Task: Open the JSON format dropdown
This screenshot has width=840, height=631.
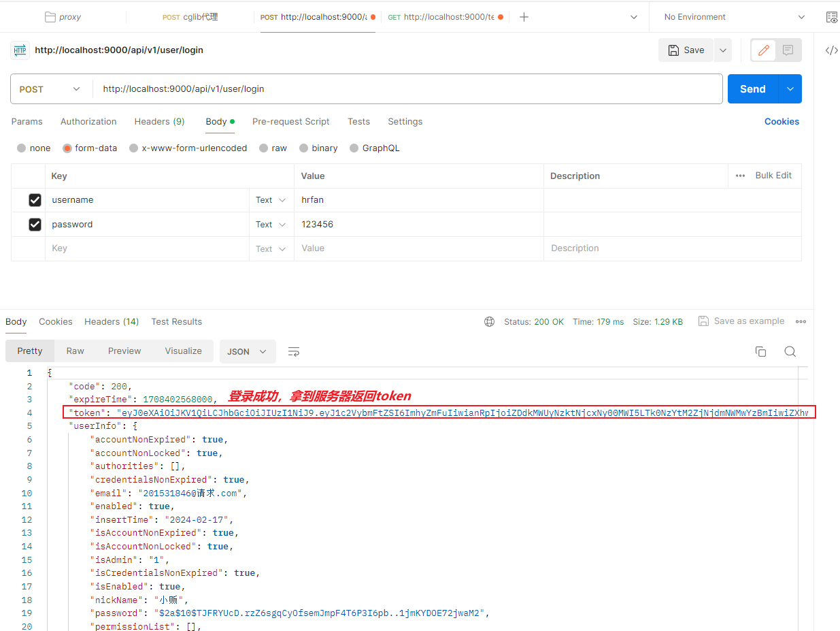Action: [x=248, y=351]
